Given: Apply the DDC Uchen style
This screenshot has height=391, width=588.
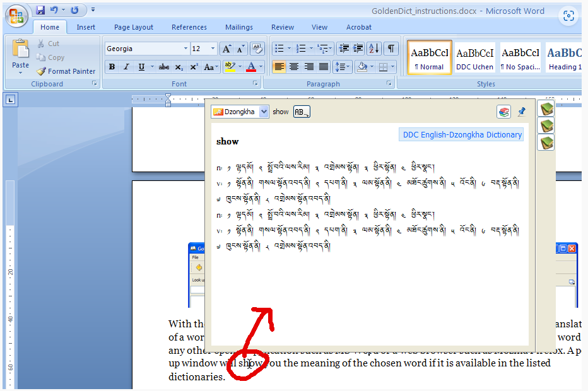Looking at the screenshot, I should (474, 58).
